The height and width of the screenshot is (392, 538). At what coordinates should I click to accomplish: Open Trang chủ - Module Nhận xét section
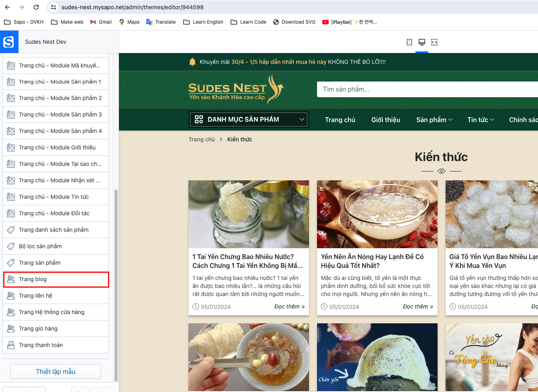(x=56, y=180)
